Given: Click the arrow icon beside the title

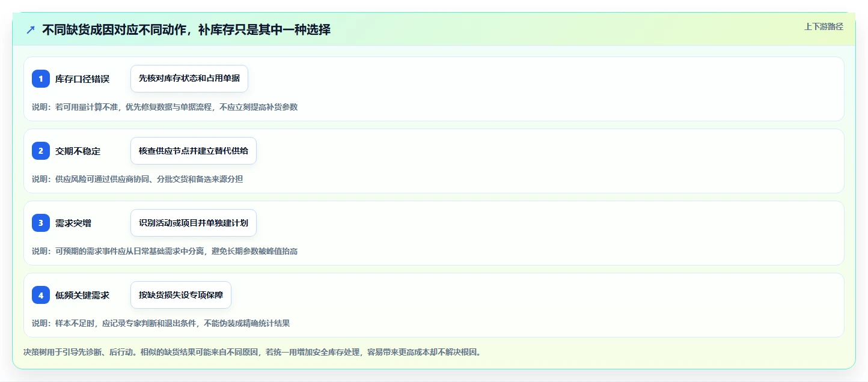Looking at the screenshot, I should [31, 29].
